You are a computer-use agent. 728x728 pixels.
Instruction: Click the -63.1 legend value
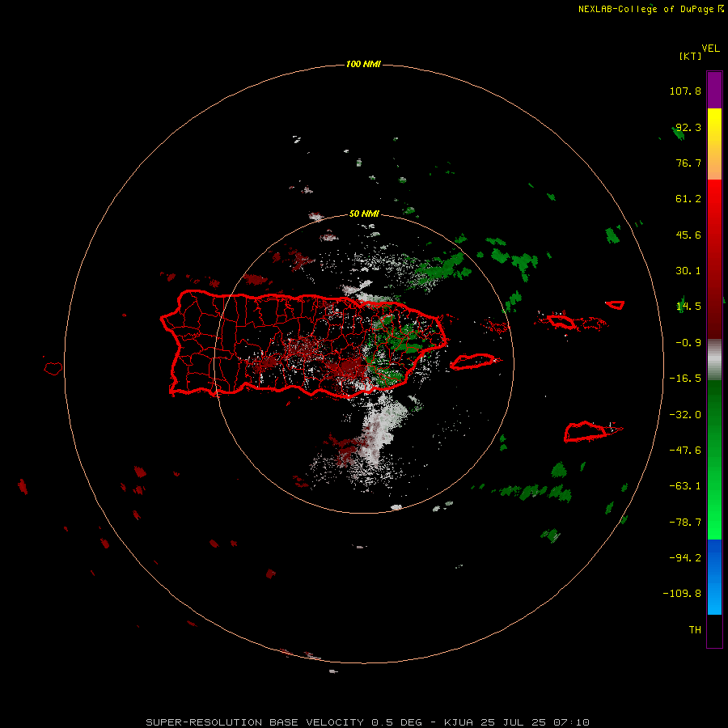tap(685, 486)
